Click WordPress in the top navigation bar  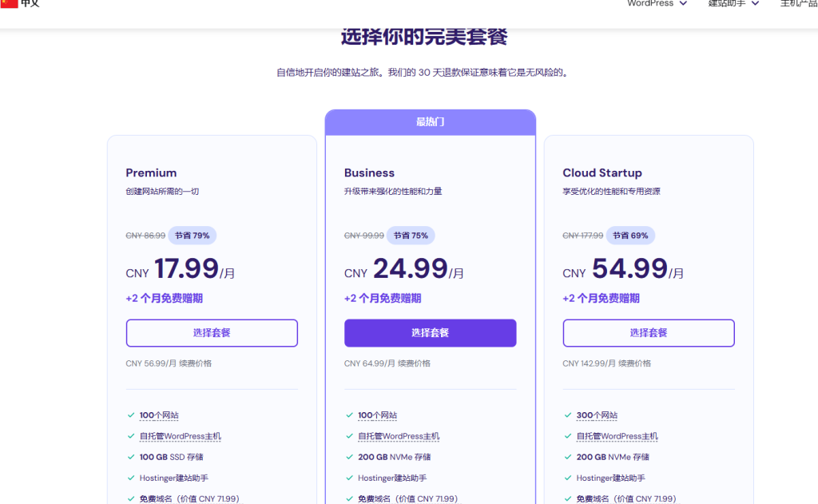649,3
